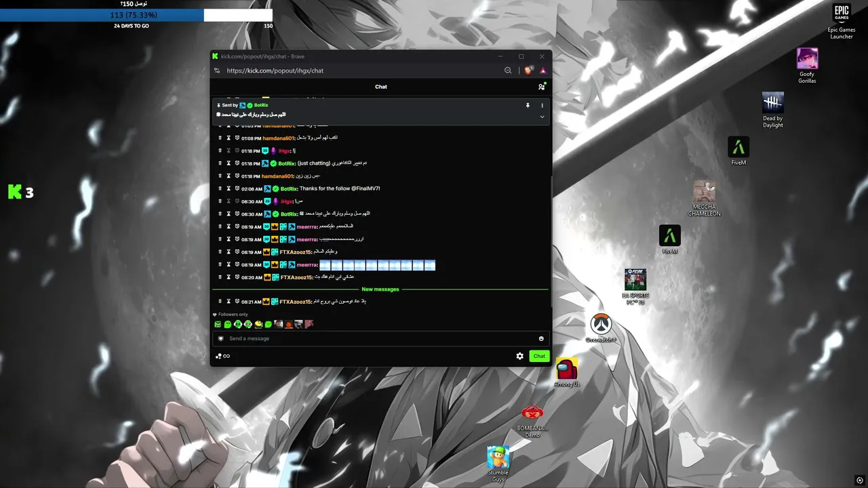
Task: Click the FiveM icon right of Dead by Daylight
Action: click(738, 151)
